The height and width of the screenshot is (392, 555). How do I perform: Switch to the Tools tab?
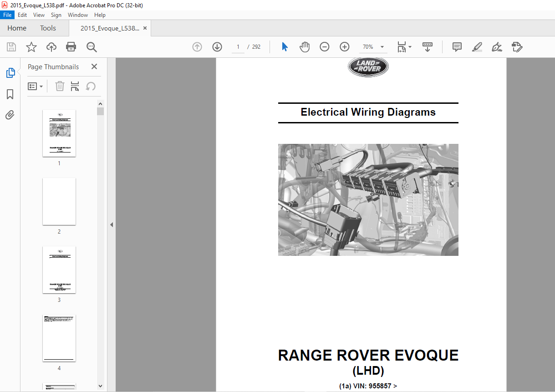tap(48, 28)
